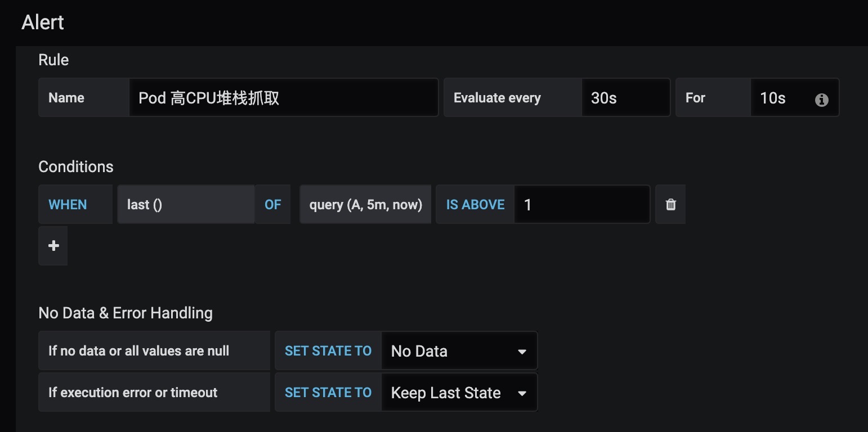868x432 pixels.
Task: Click the Evaluate every label
Action: pos(497,98)
